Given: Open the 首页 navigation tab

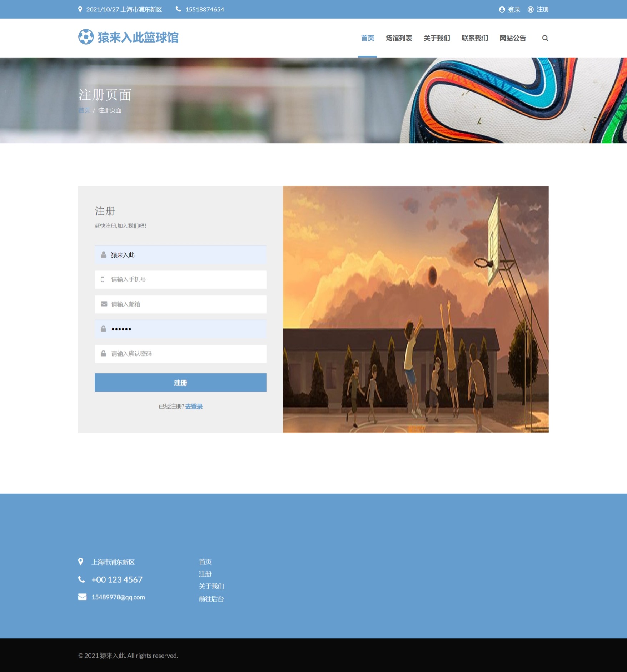Looking at the screenshot, I should (x=367, y=38).
